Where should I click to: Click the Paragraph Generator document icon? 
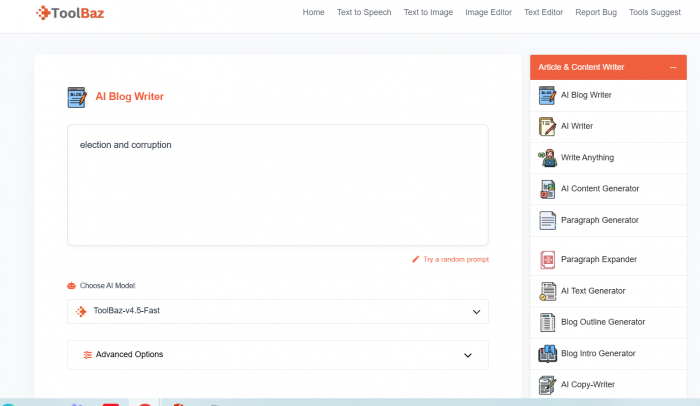[547, 220]
